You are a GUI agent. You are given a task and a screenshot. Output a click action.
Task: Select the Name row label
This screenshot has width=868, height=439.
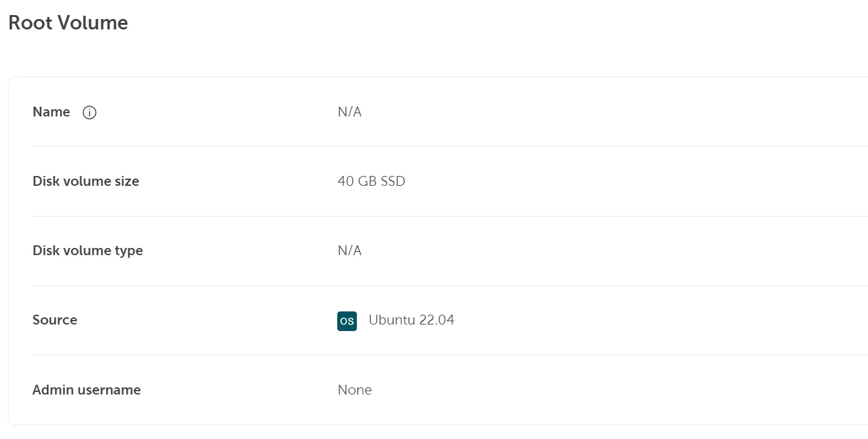[x=51, y=112]
